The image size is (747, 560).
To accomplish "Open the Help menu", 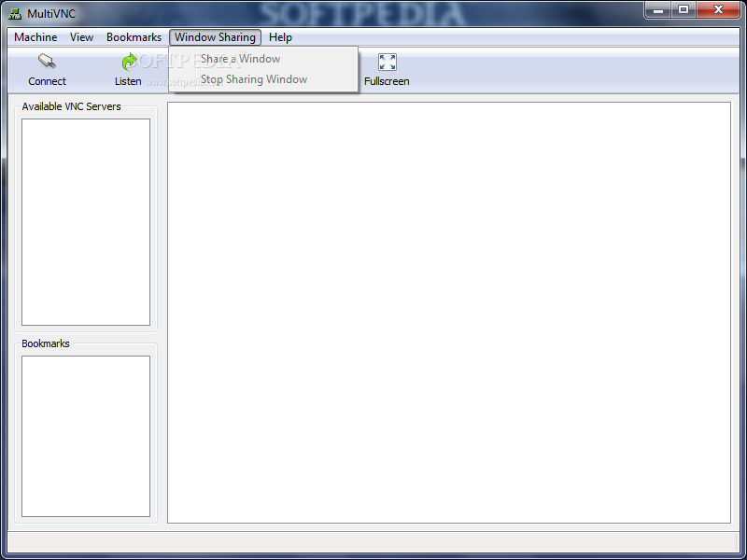I will [280, 37].
